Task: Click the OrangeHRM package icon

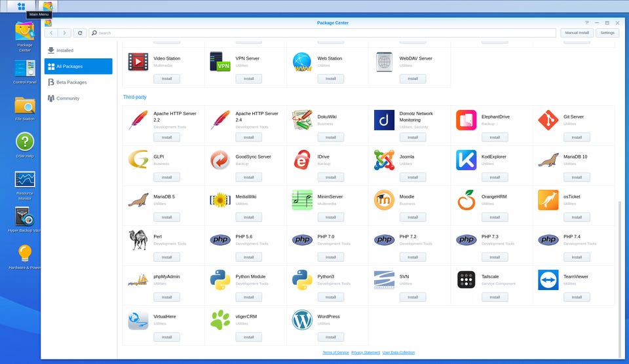Action: [x=466, y=200]
